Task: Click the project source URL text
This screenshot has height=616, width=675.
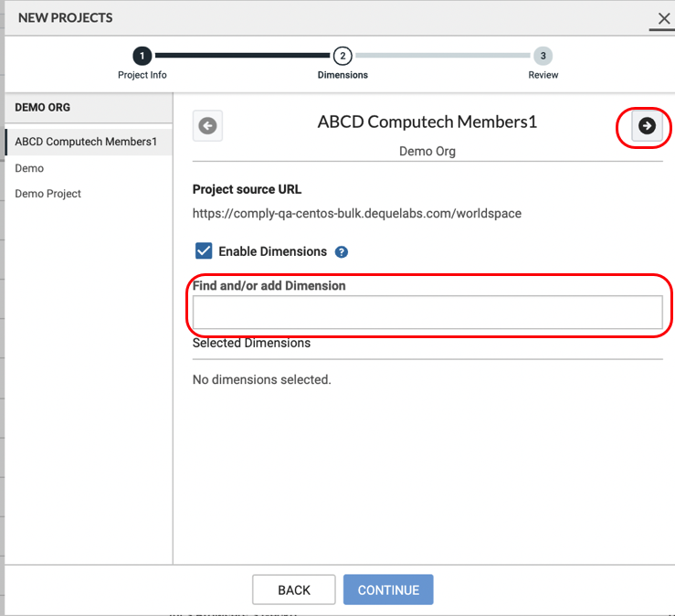Action: point(356,214)
